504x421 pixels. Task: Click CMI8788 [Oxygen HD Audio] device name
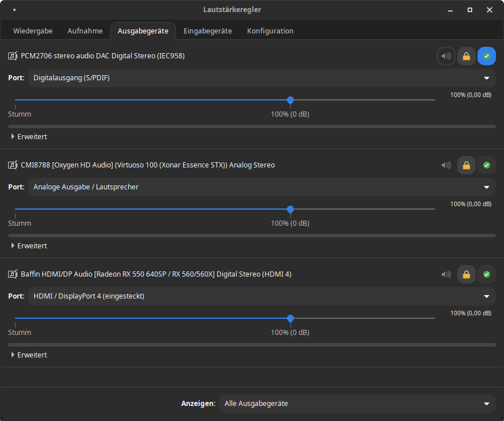(x=148, y=165)
